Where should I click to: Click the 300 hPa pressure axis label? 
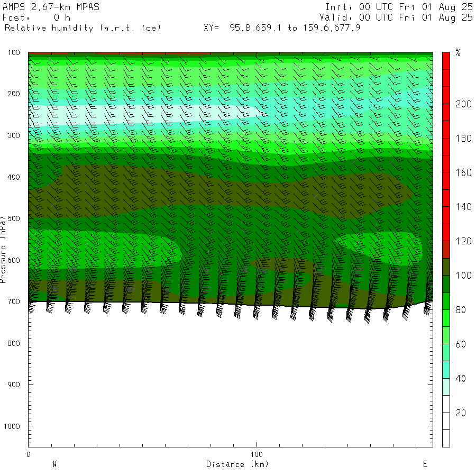pyautogui.click(x=14, y=135)
